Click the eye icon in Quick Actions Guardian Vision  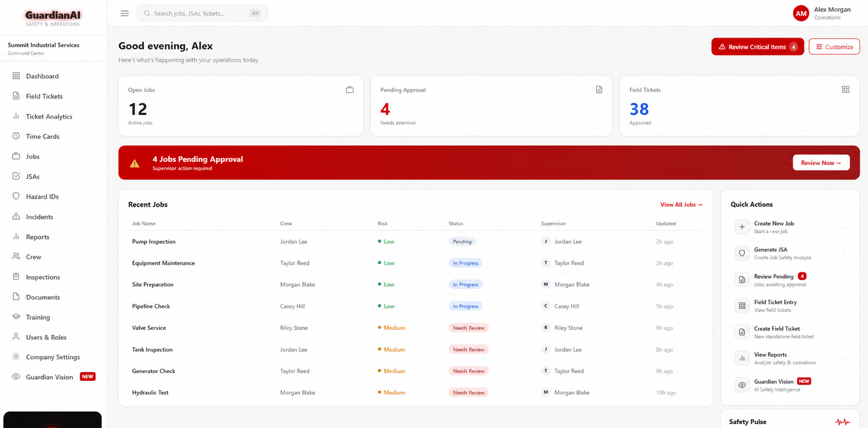(742, 385)
